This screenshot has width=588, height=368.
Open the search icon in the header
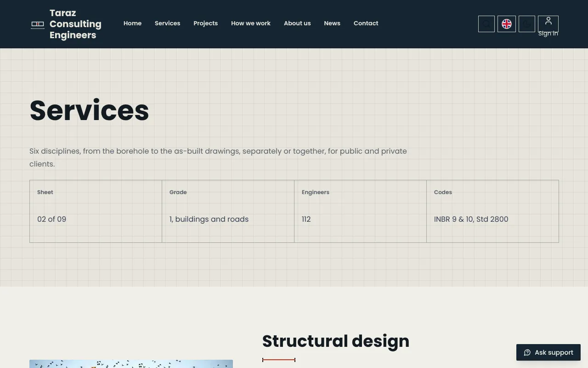click(x=486, y=24)
